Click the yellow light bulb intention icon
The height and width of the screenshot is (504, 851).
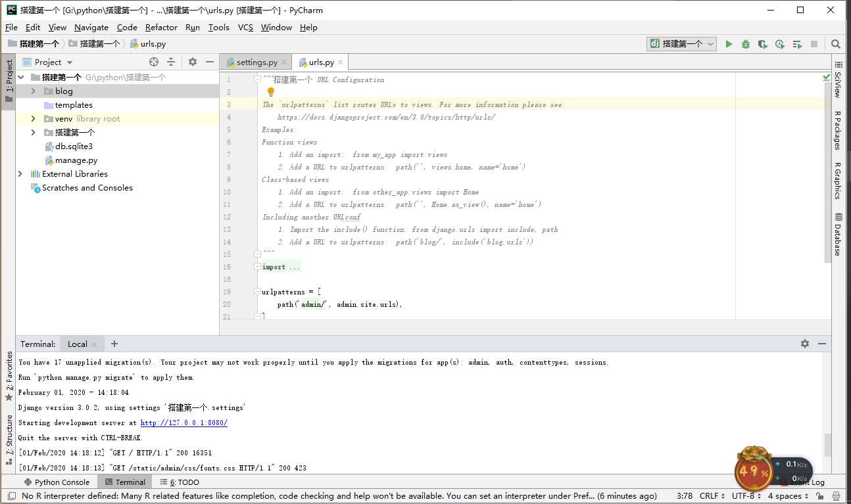pos(270,92)
